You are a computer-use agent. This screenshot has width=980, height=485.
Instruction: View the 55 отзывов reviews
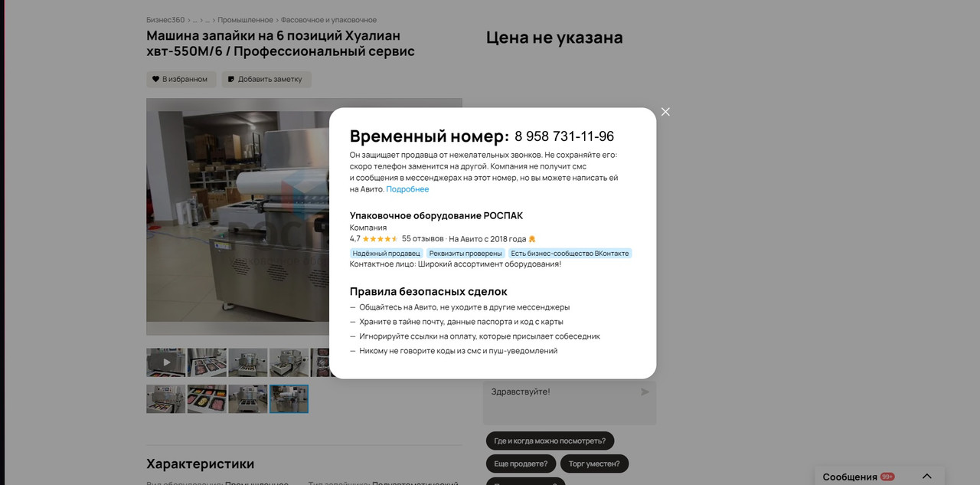pos(423,239)
